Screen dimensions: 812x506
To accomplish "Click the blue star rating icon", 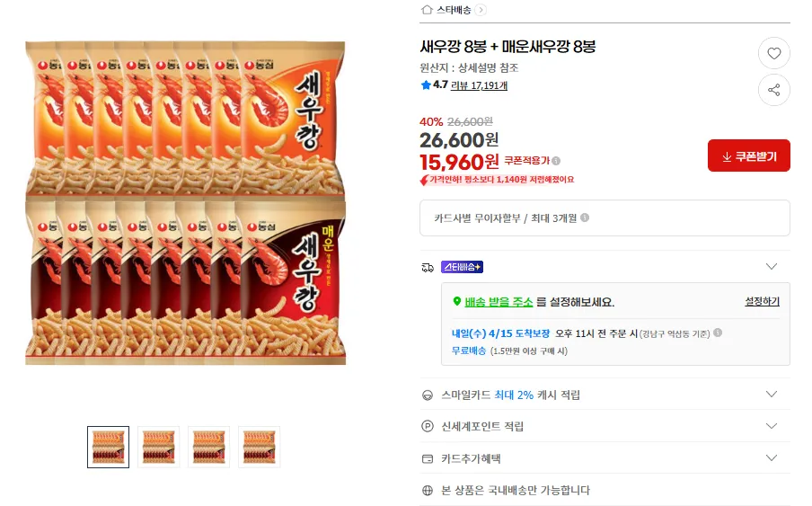I will pyautogui.click(x=426, y=85).
